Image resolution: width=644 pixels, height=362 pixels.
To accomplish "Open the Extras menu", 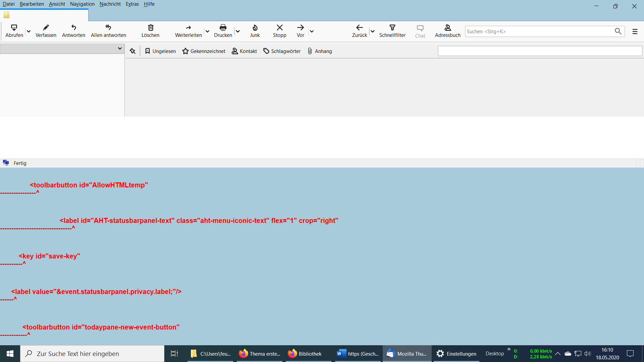I will 132,4.
